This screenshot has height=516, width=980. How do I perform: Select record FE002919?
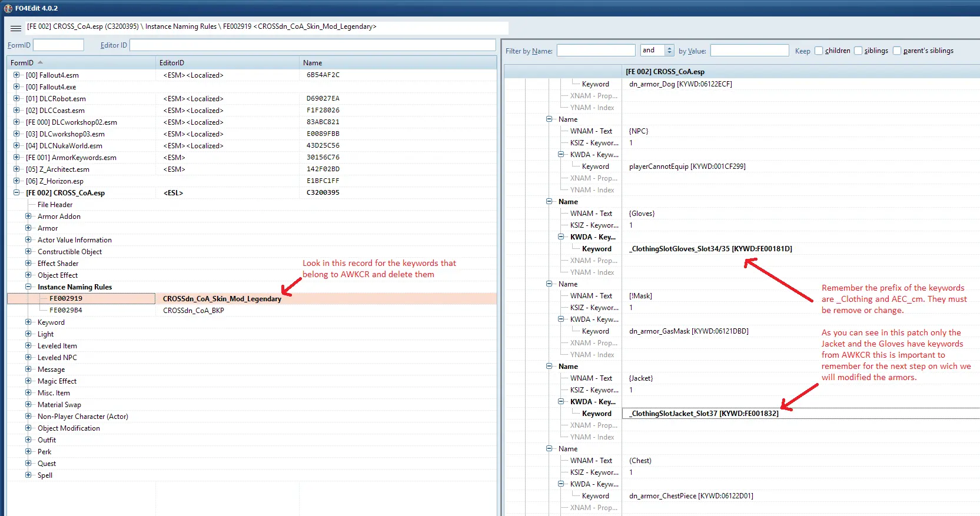[66, 298]
